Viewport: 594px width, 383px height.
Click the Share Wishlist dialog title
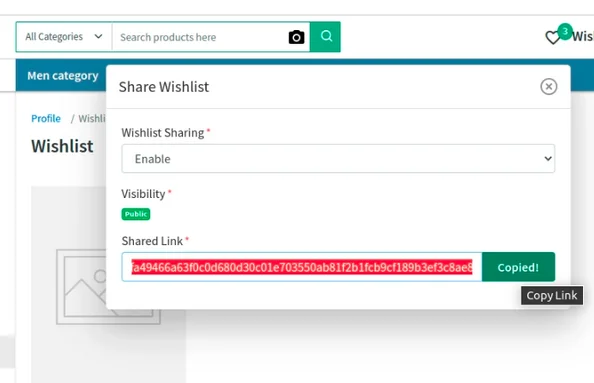pos(164,87)
